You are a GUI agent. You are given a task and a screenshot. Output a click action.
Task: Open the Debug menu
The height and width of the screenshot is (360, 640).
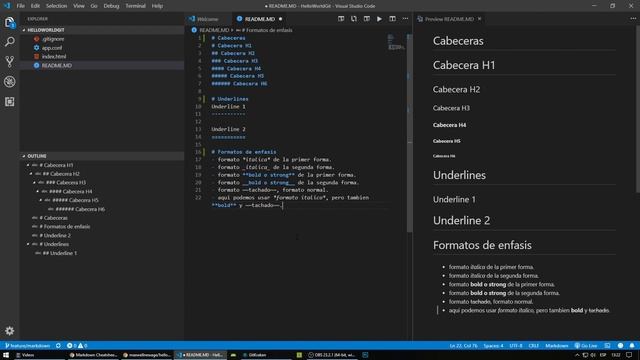pyautogui.click(x=111, y=6)
